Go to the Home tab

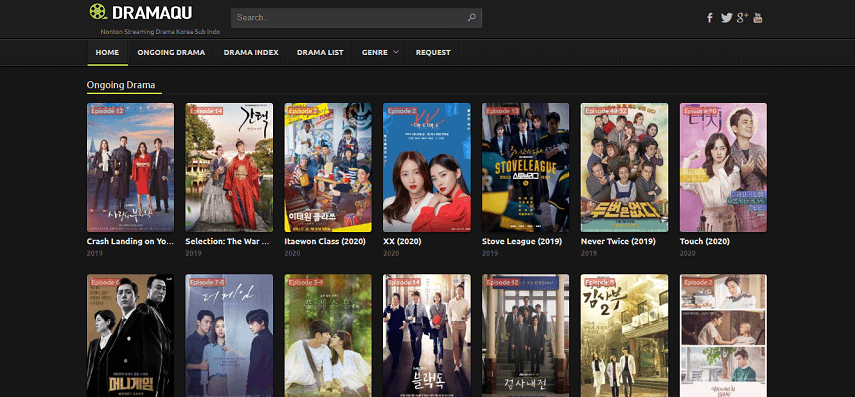[x=107, y=52]
